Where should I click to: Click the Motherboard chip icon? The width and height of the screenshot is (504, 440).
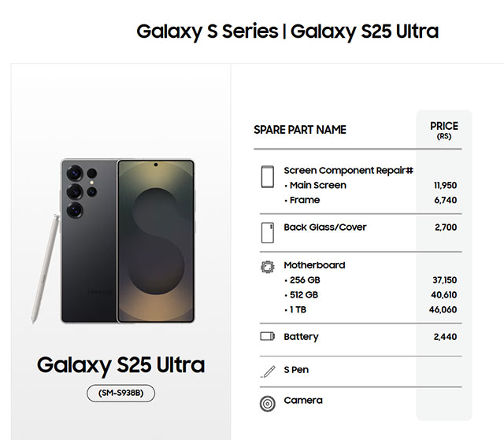[267, 267]
